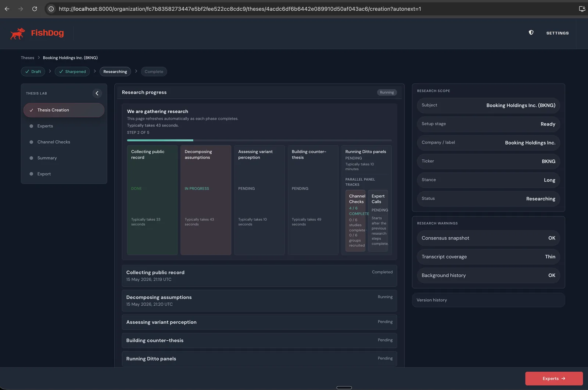Go to the Theses breadcrumb link
This screenshot has width=588, height=390.
click(28, 58)
